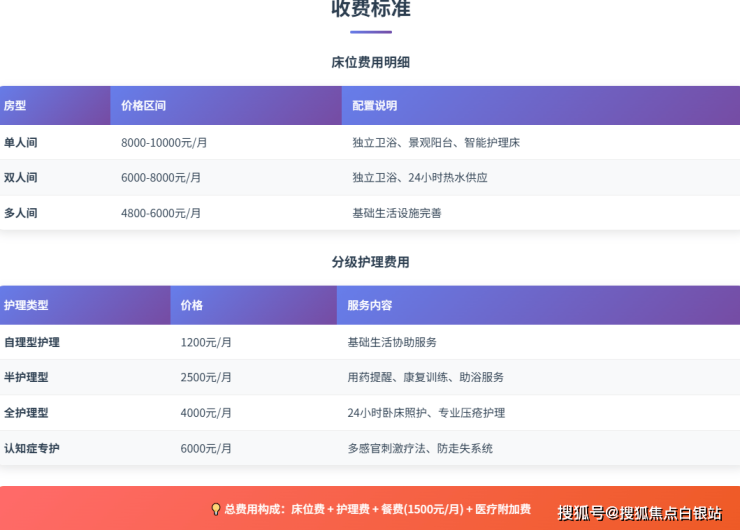Click the 单人间 row label
The width and height of the screenshot is (740, 530).
pos(21,143)
